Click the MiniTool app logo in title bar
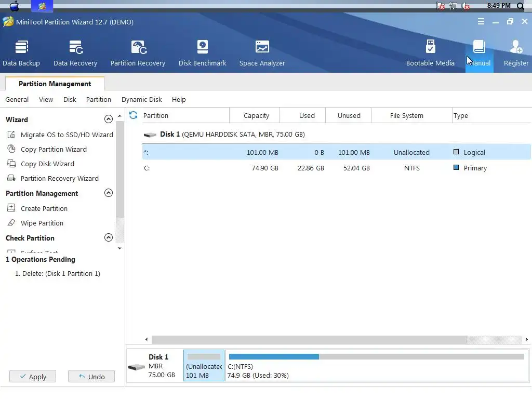 (8, 22)
